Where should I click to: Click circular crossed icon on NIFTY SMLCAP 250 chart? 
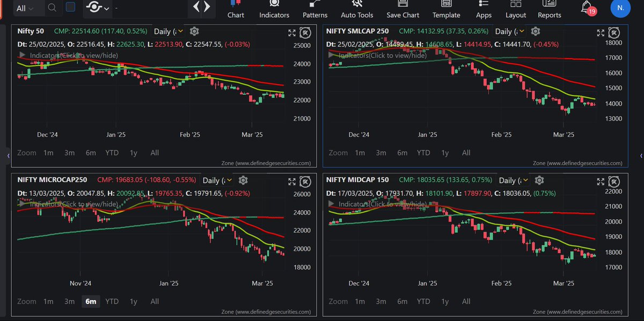click(614, 33)
